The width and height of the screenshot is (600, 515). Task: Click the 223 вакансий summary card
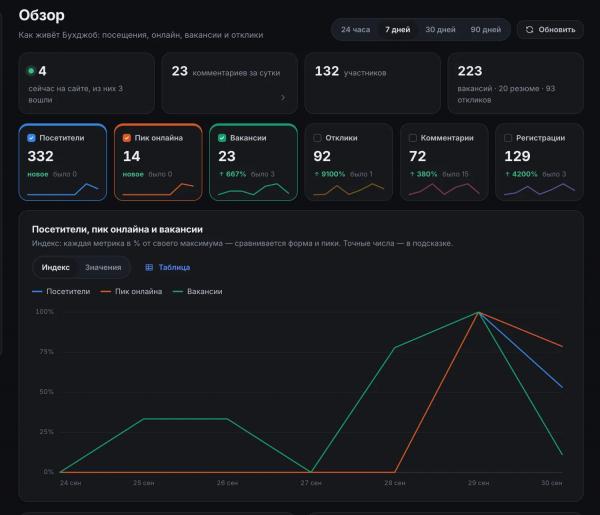pos(515,83)
